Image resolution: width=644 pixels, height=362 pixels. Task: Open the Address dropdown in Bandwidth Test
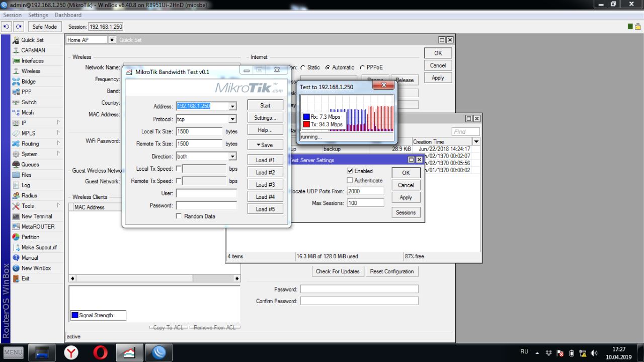232,106
